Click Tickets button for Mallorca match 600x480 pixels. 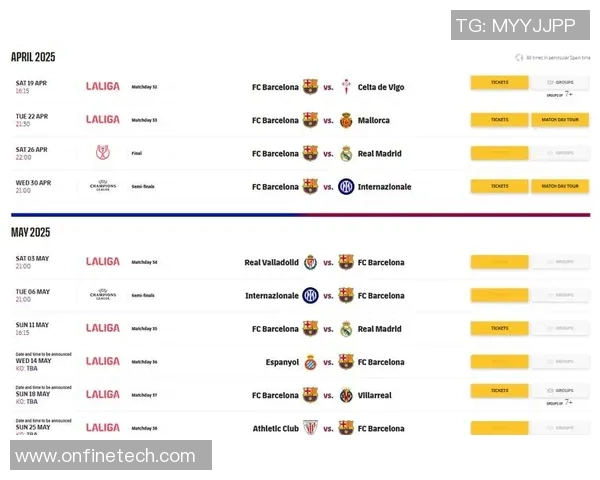pyautogui.click(x=499, y=120)
